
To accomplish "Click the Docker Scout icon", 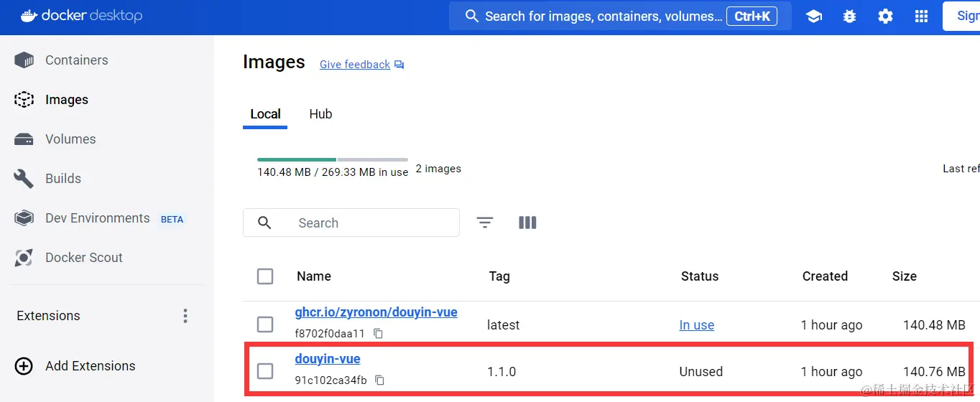I will pyautogui.click(x=24, y=258).
